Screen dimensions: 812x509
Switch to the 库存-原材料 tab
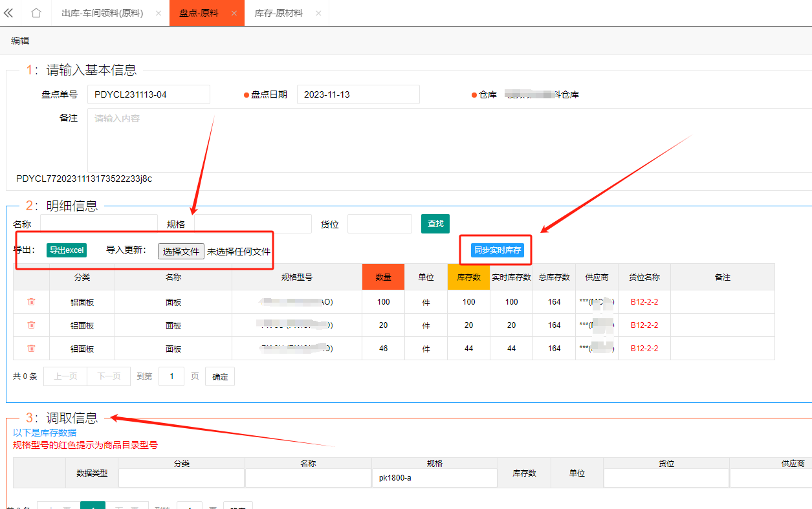(279, 13)
